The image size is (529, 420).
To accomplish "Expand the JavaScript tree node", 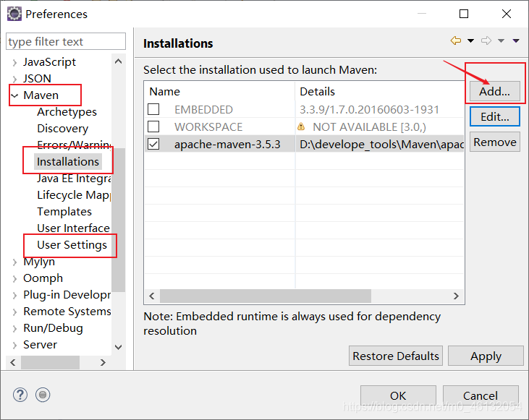I will click(14, 62).
